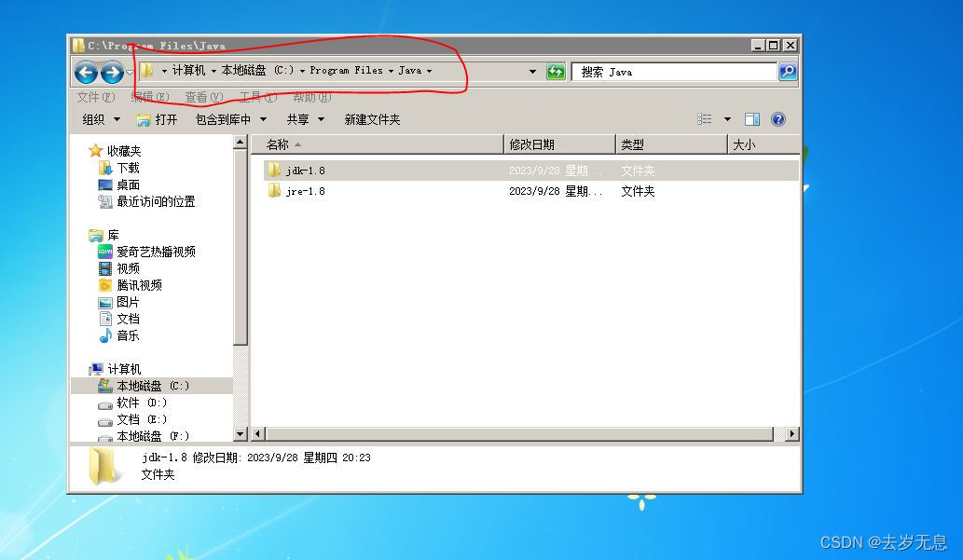Screen dimensions: 963x560
Task: Refresh the current folder with the refresh icon
Action: tap(556, 71)
